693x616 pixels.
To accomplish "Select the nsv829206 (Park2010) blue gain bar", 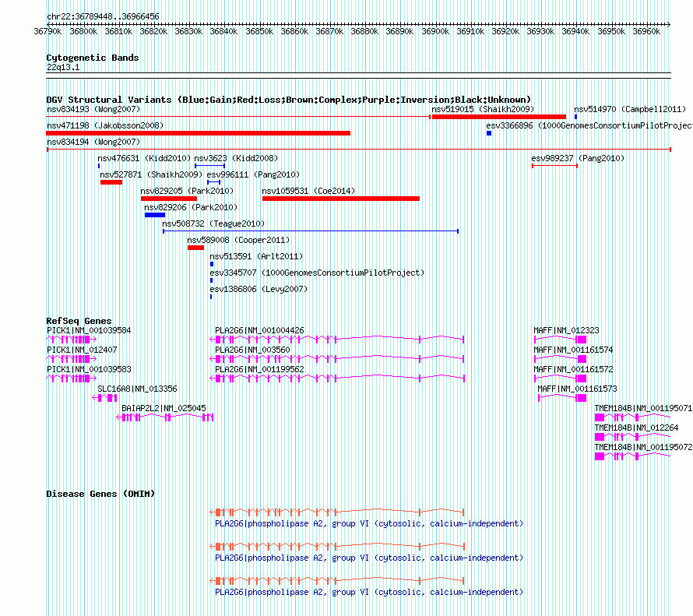I will (155, 215).
